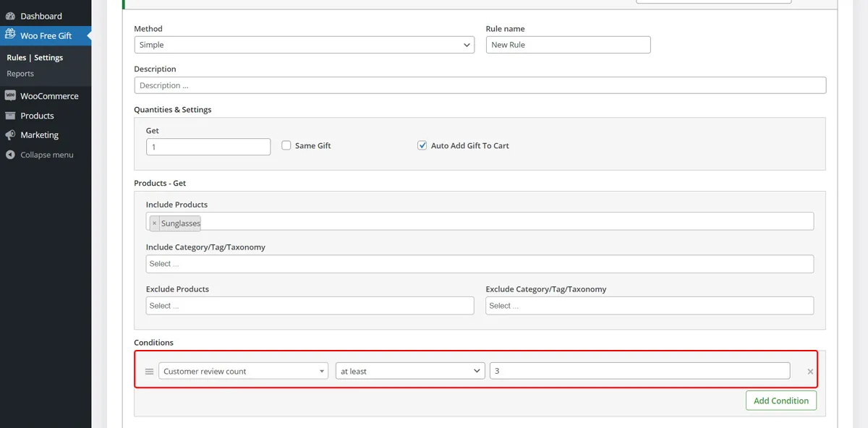This screenshot has height=428, width=868.
Task: Grab the condition row drag handle
Action: tap(149, 372)
